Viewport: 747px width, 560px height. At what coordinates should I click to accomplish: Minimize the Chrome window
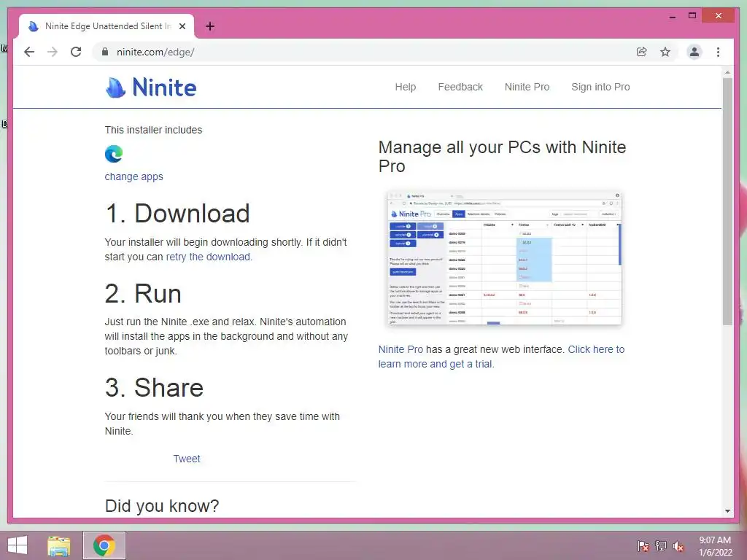point(672,16)
